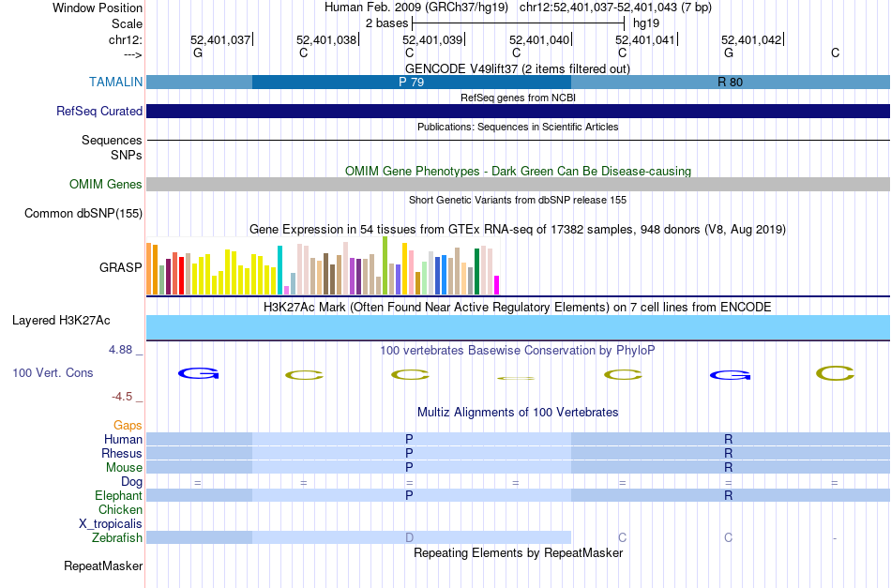Open the H3K27Ac Mark ENCODE track title

point(518,308)
